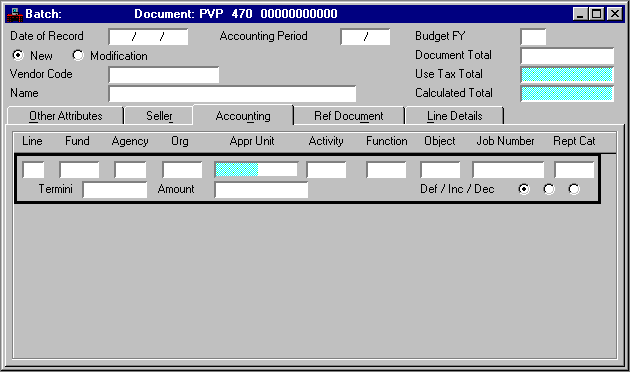Screen dimensions: 630x372
Task: Open the Other Attributes tab
Action: point(65,116)
